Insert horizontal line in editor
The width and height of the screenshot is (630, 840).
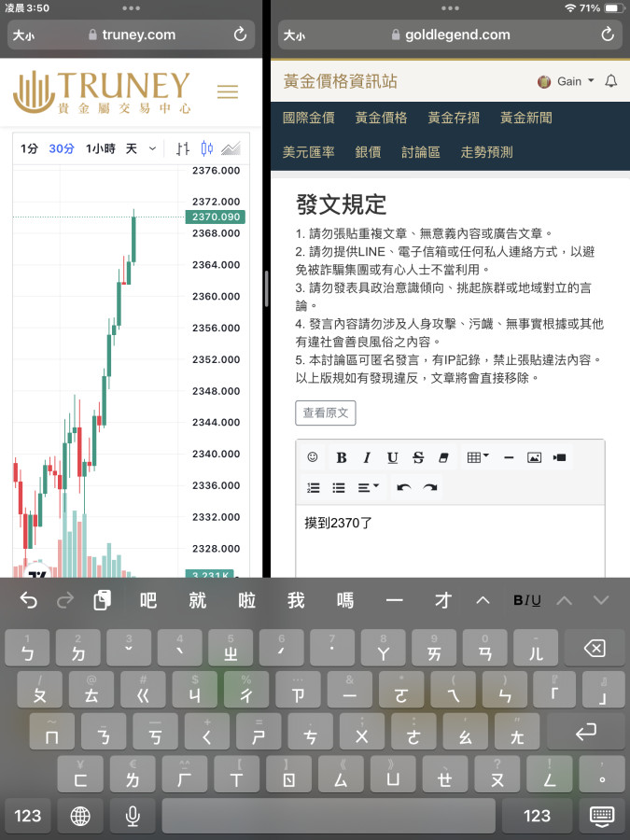point(509,457)
